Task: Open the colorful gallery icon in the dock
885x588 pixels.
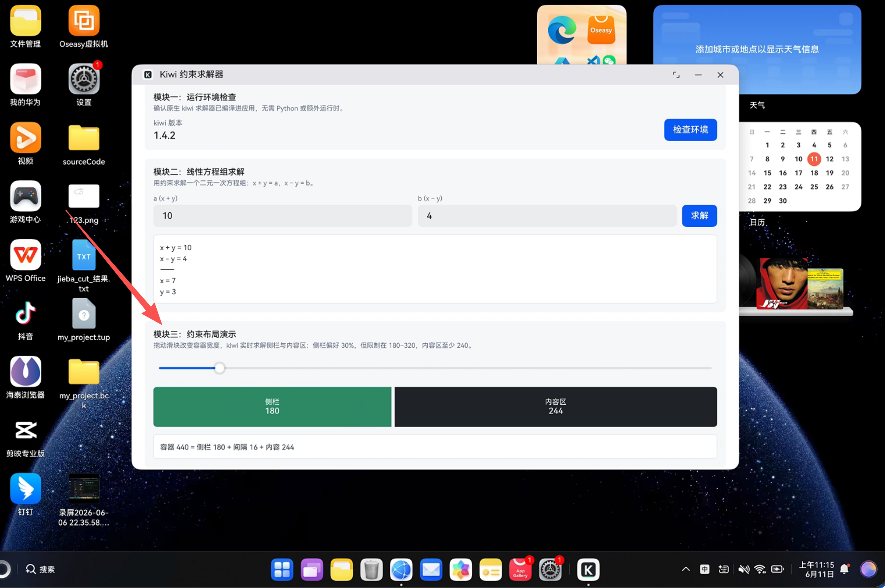Action: pos(461,570)
